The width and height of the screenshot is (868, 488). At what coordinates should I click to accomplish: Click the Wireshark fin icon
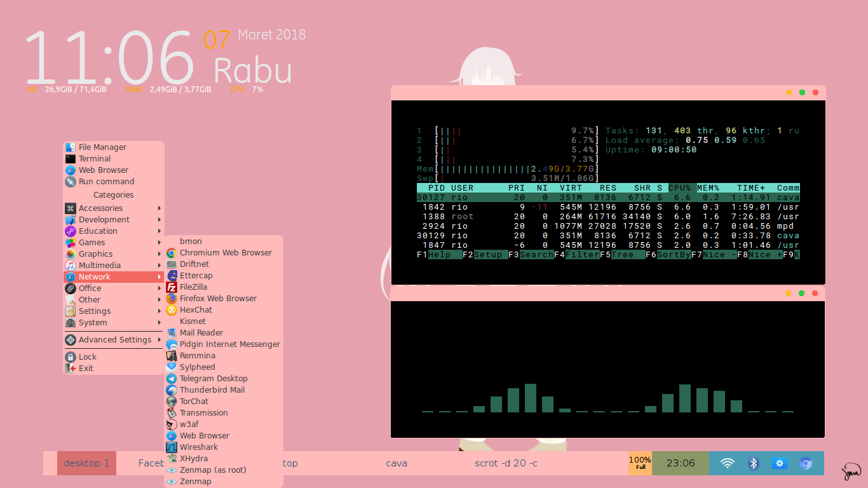172,447
